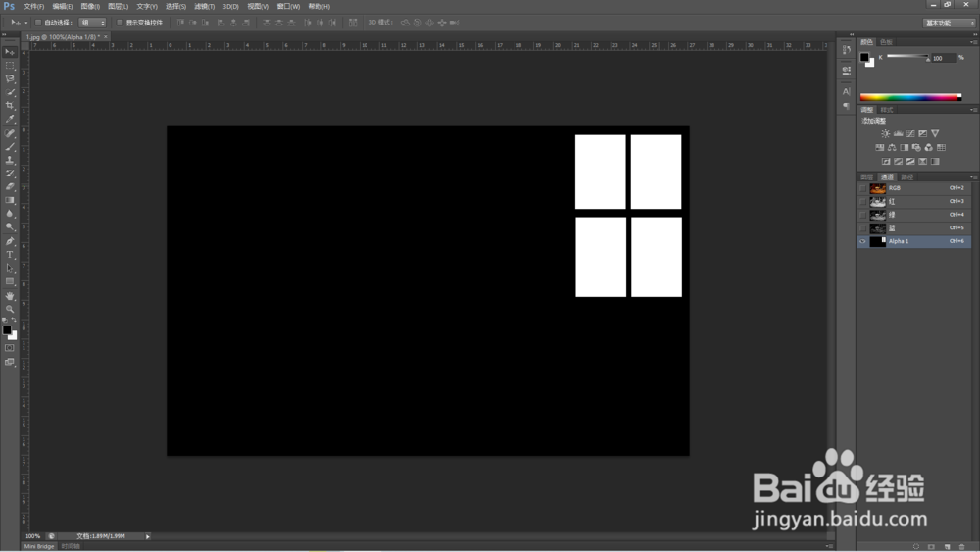Add a Curves adjustment

910,133
